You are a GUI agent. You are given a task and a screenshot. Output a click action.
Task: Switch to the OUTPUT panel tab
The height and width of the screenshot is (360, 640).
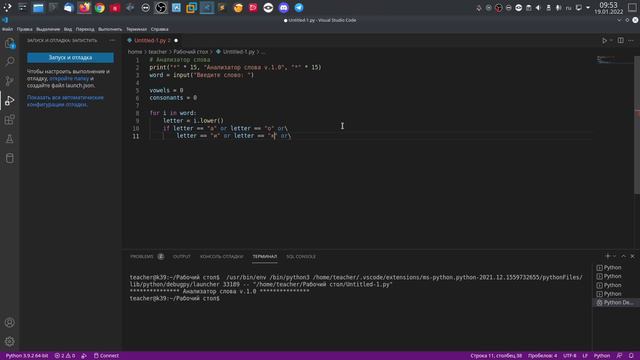(x=182, y=257)
